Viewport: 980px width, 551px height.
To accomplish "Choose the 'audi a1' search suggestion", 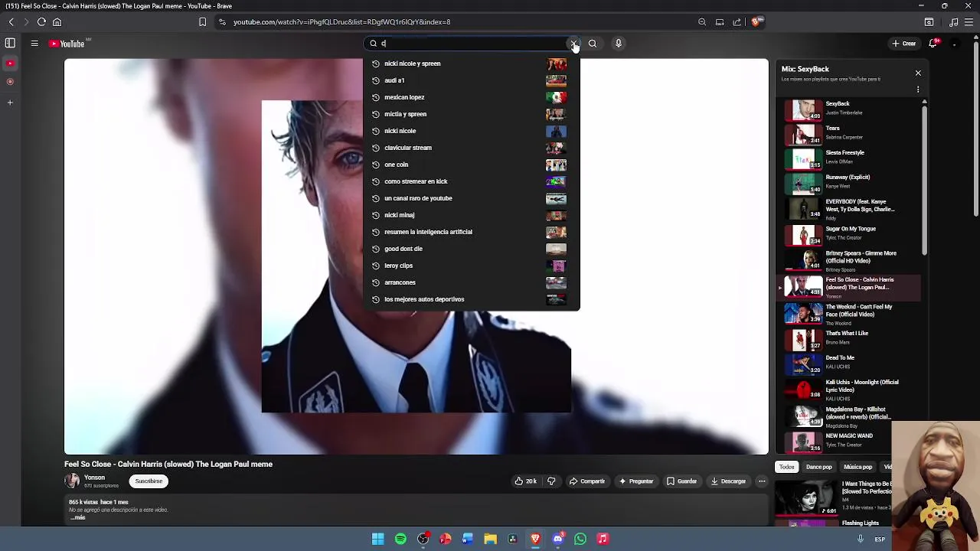I will [x=471, y=80].
